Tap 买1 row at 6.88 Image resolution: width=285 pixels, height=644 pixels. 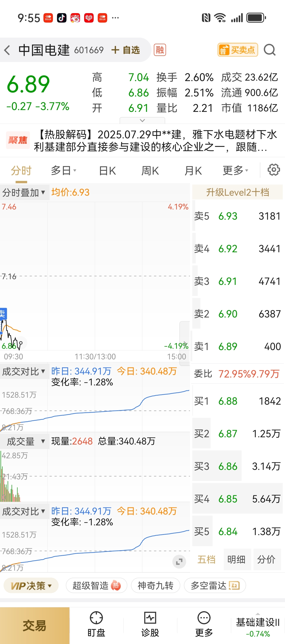point(237,401)
